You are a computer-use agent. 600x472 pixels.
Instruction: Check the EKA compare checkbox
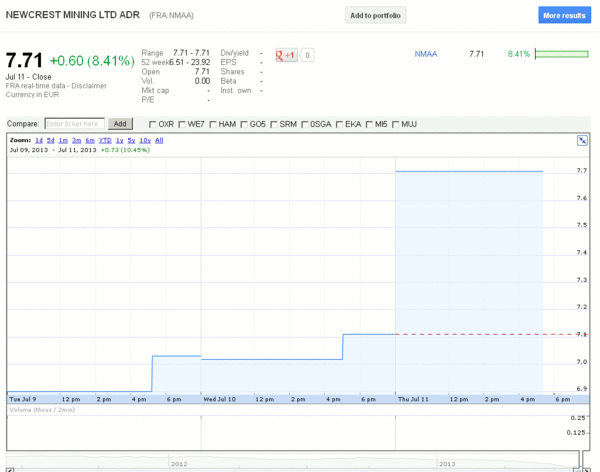click(x=339, y=124)
